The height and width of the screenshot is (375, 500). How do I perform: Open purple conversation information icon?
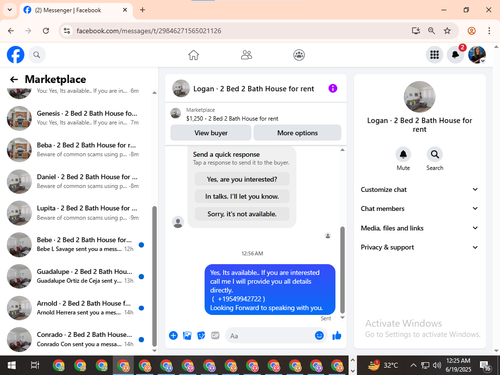click(333, 88)
